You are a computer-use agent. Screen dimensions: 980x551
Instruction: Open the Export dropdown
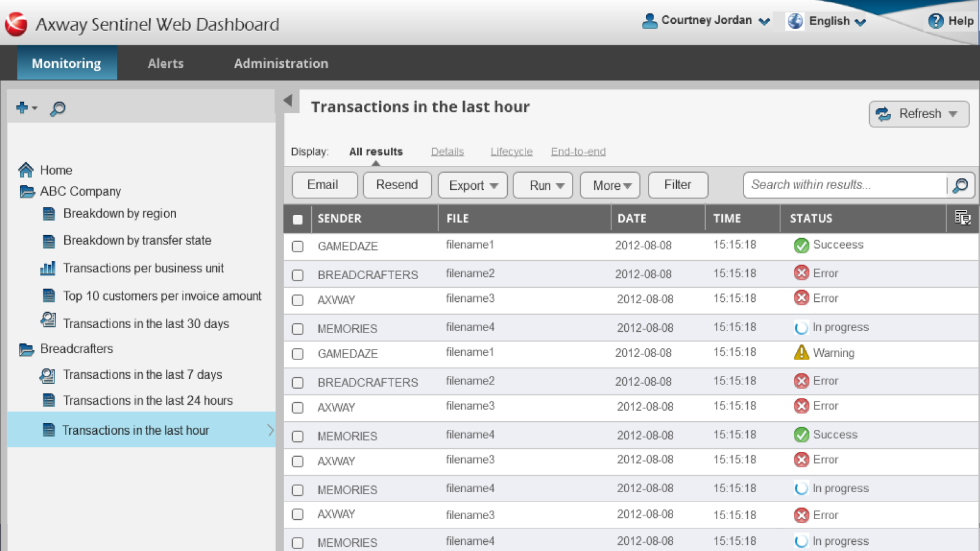coord(473,185)
